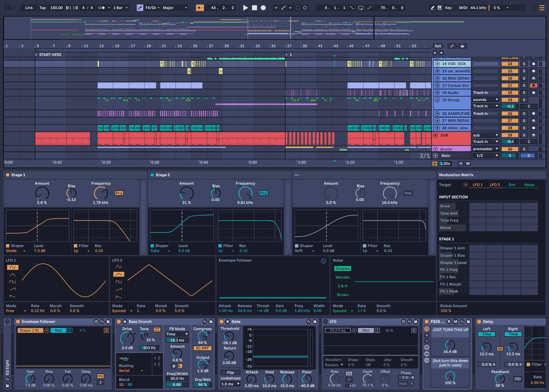The height and width of the screenshot is (392, 549).
Task: Select triangle waveform icon in LFO 1
Action: [13, 275]
